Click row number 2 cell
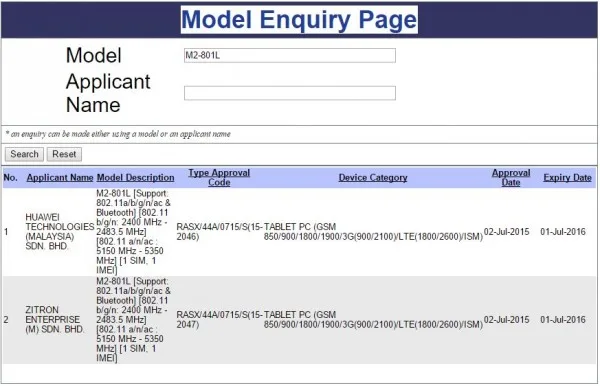 point(6,319)
